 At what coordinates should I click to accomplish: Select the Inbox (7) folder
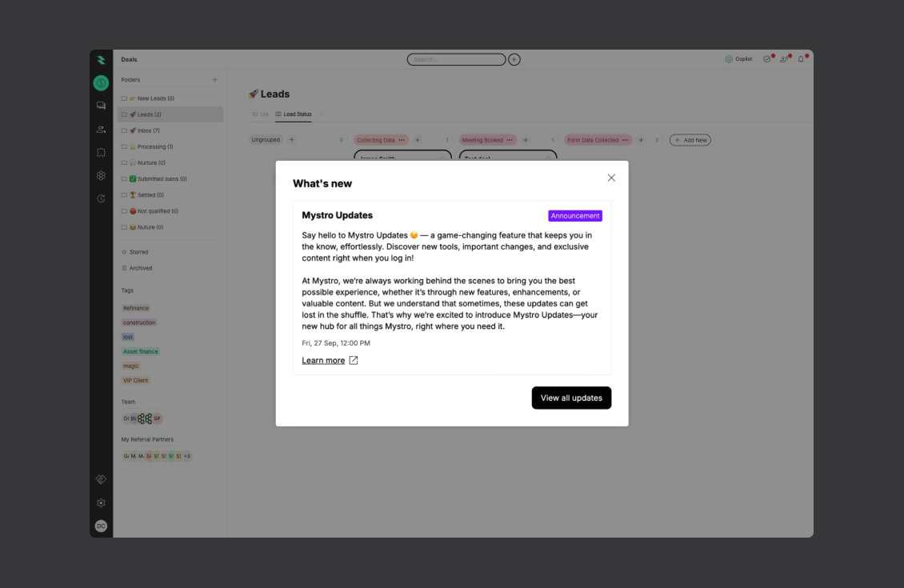(x=170, y=130)
